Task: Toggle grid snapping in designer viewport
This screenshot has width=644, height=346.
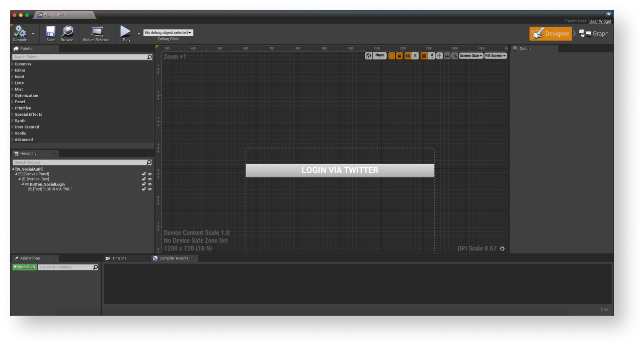Action: pos(424,56)
